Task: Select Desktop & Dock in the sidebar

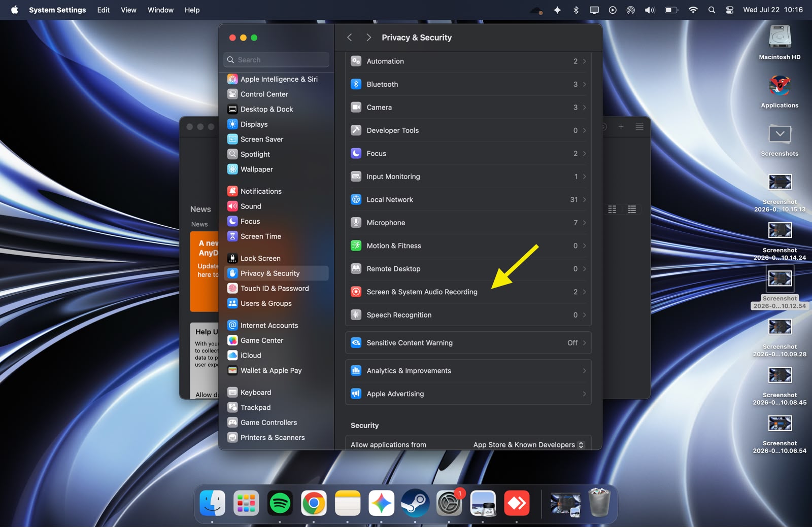Action: pos(276,109)
